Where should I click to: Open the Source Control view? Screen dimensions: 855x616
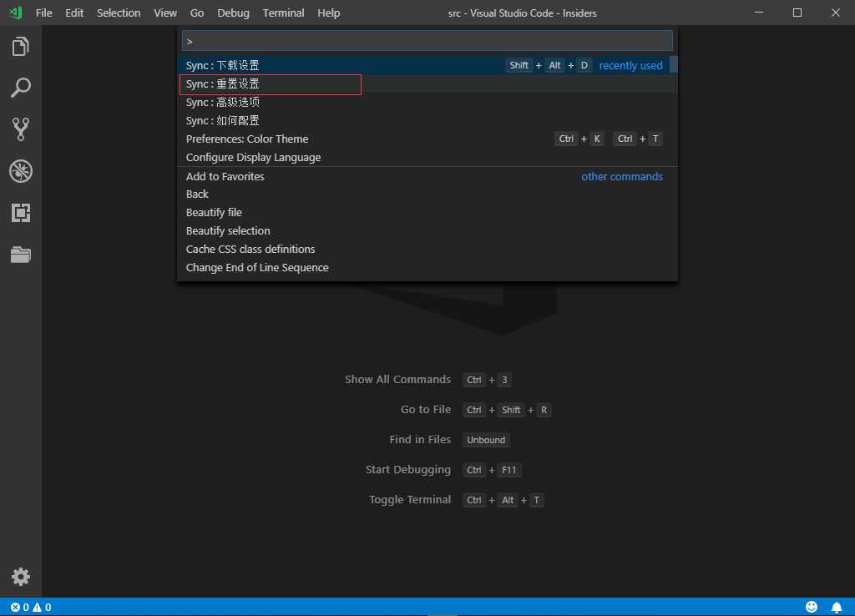pos(21,129)
